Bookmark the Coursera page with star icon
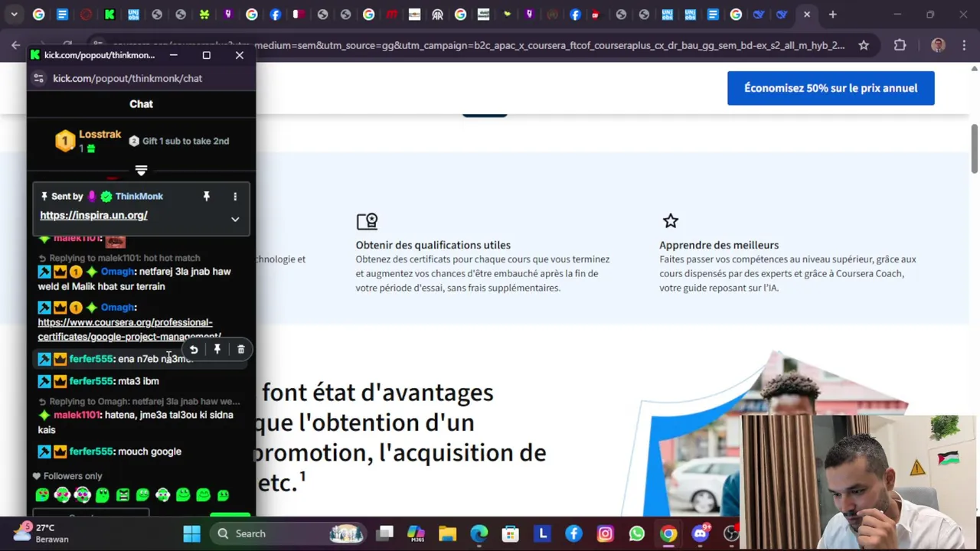The width and height of the screenshot is (980, 551). click(864, 45)
